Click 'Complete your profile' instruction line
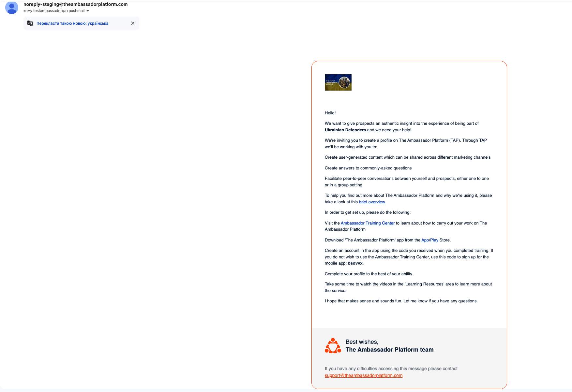The image size is (572, 392). click(369, 274)
